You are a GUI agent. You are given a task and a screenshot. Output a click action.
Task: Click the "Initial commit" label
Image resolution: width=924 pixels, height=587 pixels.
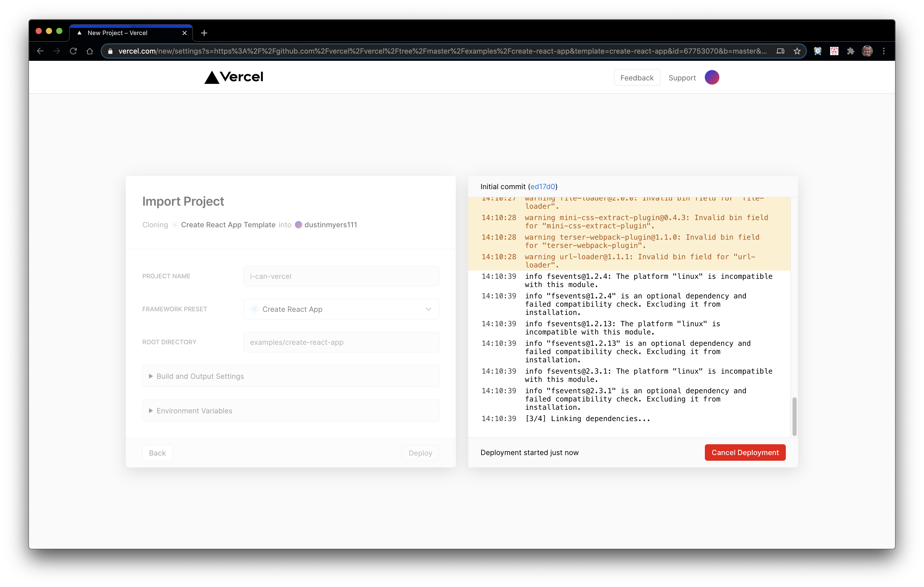click(x=503, y=186)
